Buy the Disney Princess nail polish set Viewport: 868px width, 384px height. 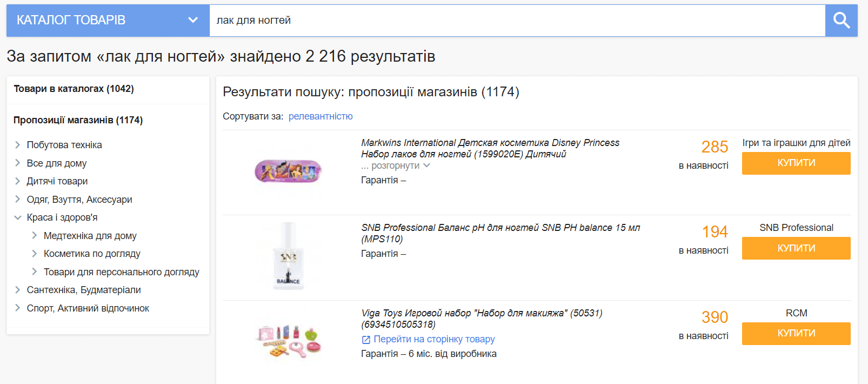796,163
